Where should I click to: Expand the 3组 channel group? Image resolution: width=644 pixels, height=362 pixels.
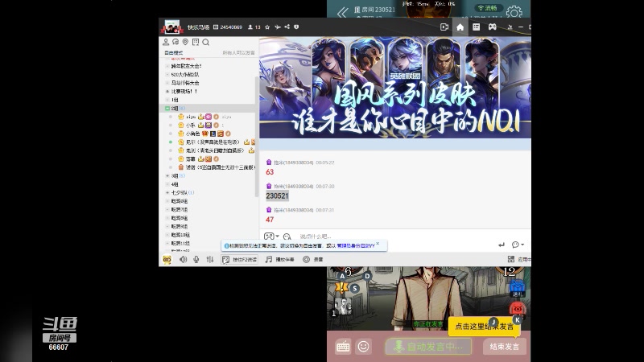(167, 175)
